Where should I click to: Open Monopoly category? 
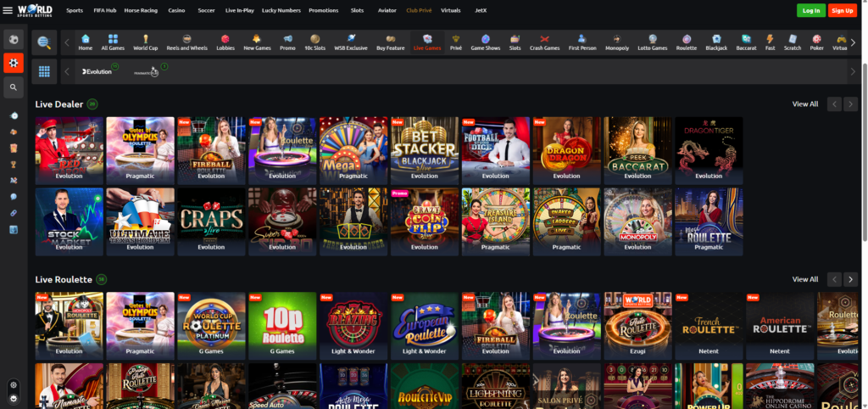[x=617, y=42]
